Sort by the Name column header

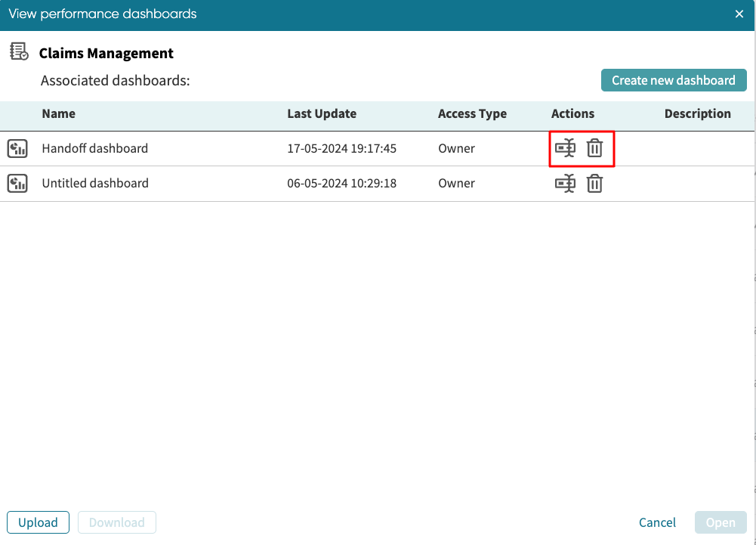[59, 113]
